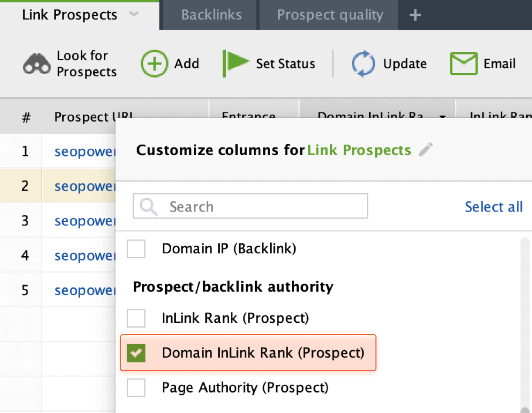Click the column list vertical scrollbar

[525, 325]
